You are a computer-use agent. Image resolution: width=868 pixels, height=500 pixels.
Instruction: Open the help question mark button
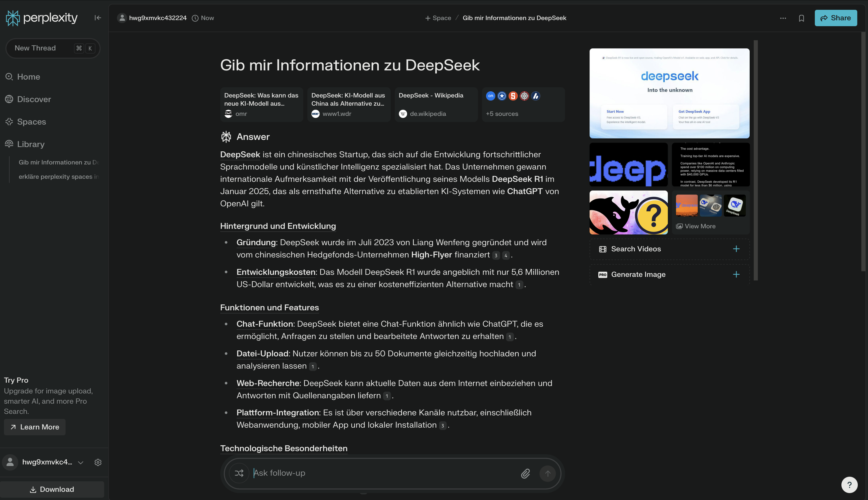click(849, 485)
